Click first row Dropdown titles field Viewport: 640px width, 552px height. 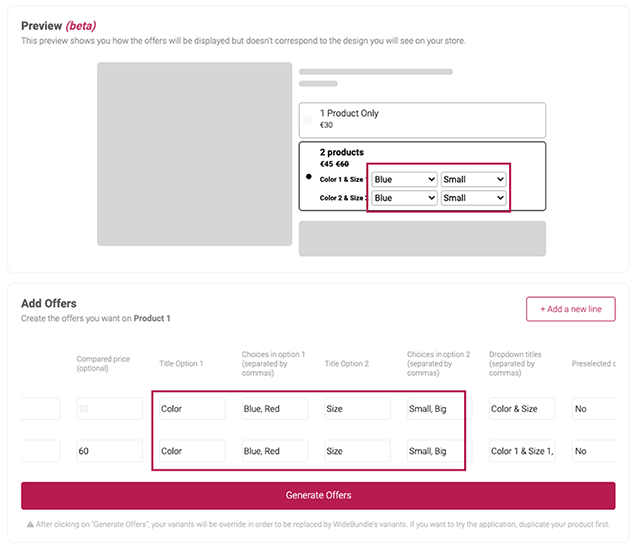522,409
